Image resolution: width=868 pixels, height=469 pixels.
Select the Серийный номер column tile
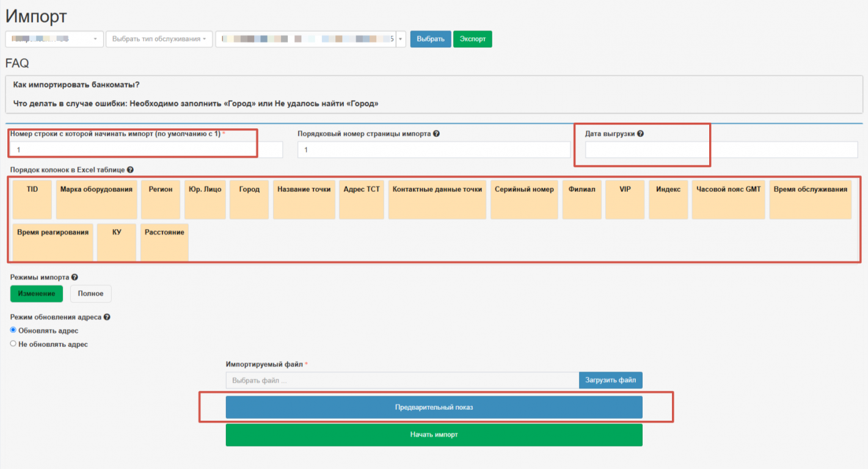[524, 199]
